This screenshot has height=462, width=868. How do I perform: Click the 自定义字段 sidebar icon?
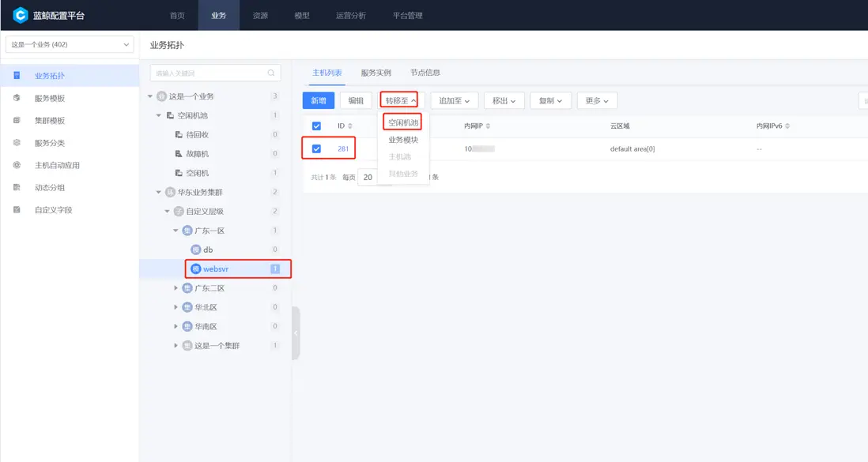coord(17,210)
